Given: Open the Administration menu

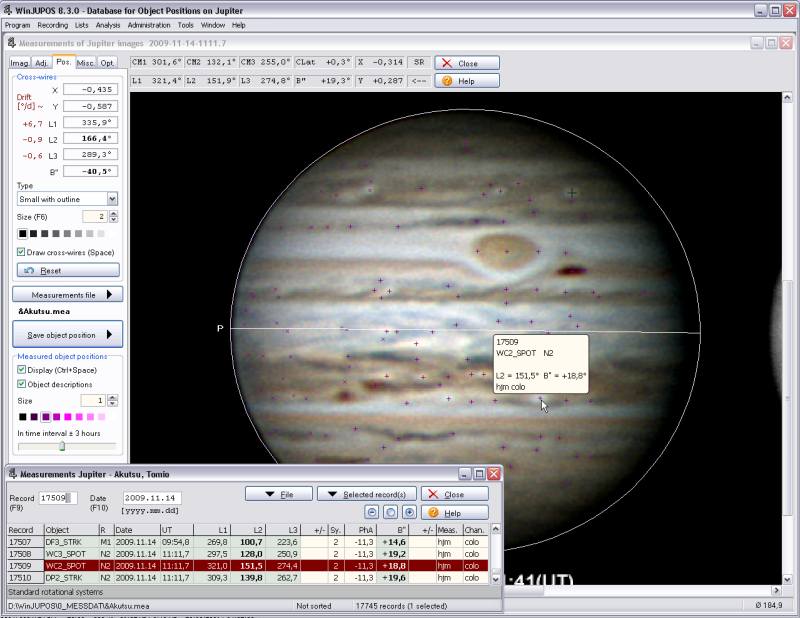Looking at the screenshot, I should tap(149, 25).
